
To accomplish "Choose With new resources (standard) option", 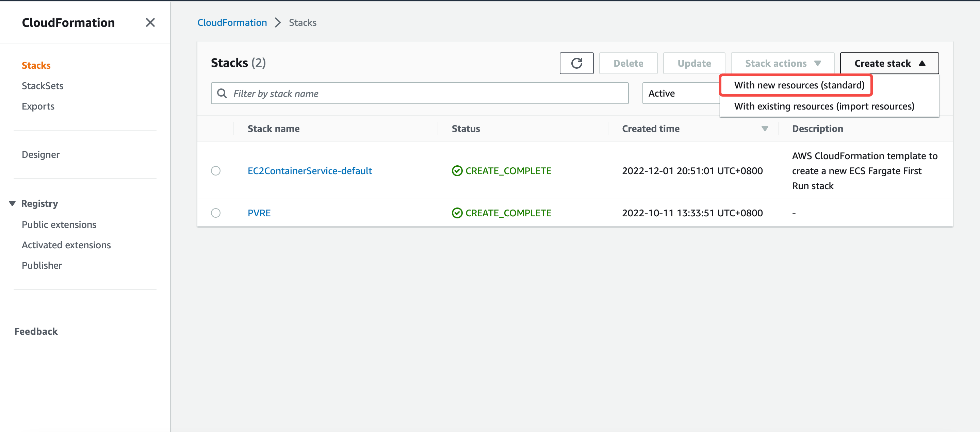I will pos(799,85).
